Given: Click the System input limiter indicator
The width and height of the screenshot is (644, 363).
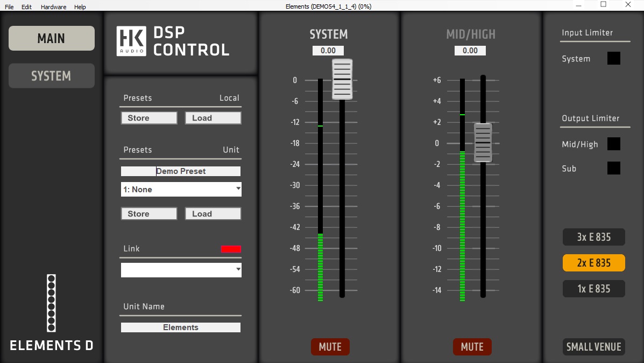Looking at the screenshot, I should pos(613,58).
